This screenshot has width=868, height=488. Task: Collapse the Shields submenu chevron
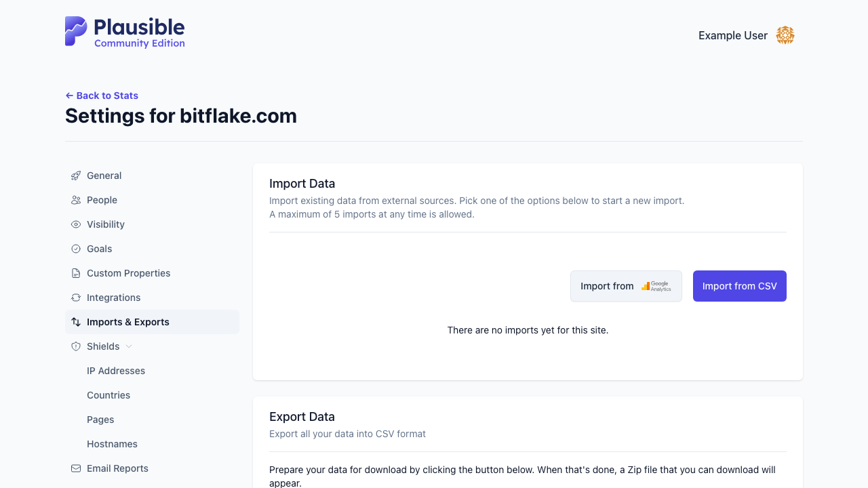(x=129, y=346)
